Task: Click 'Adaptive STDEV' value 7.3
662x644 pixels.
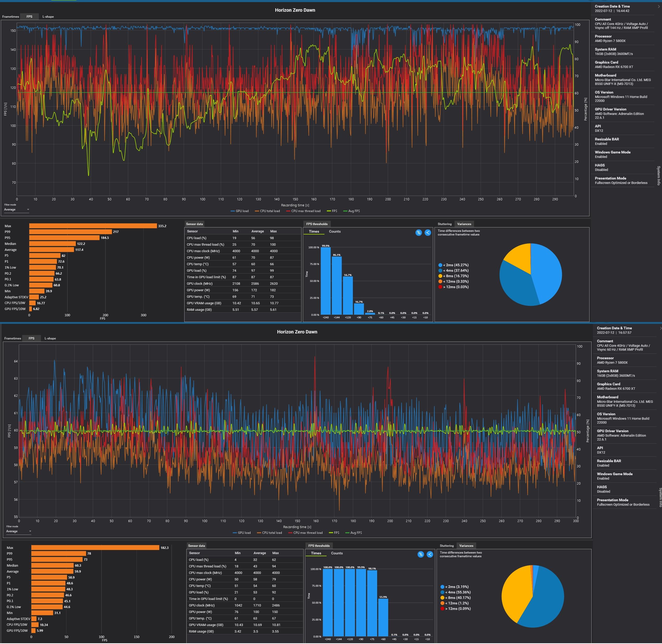Action: click(x=40, y=619)
